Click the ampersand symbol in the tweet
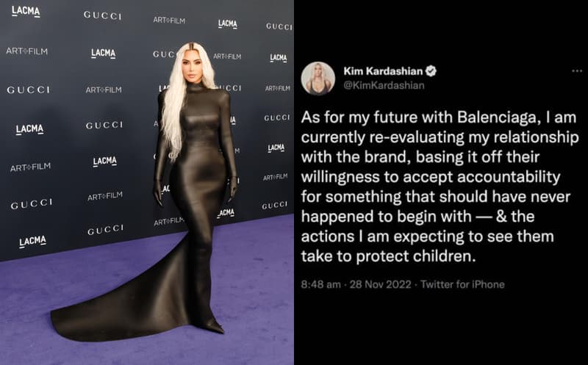The width and height of the screenshot is (588, 365). (502, 217)
